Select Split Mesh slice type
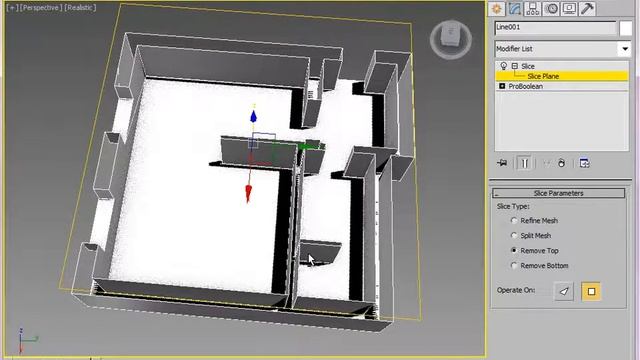This screenshot has width=640, height=360. 514,236
